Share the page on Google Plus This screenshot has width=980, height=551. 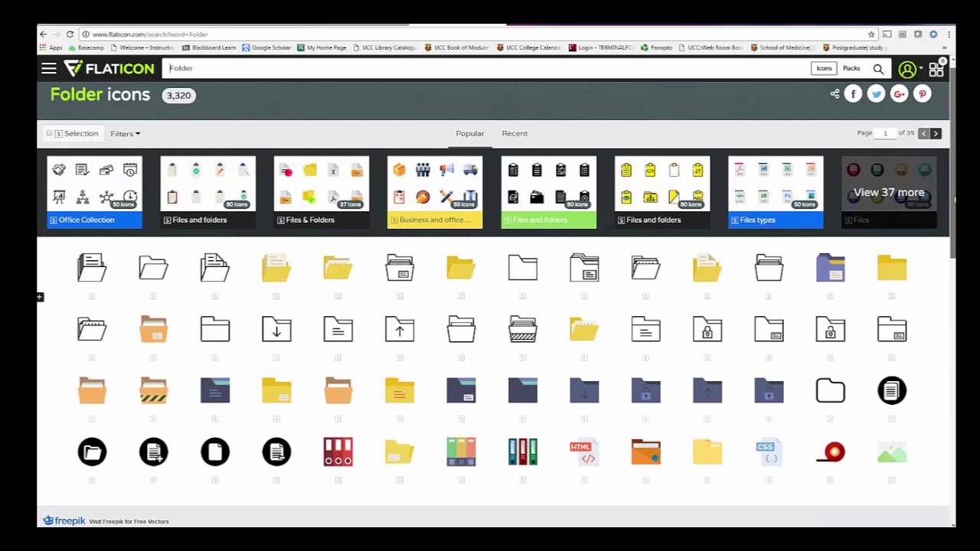pyautogui.click(x=899, y=93)
